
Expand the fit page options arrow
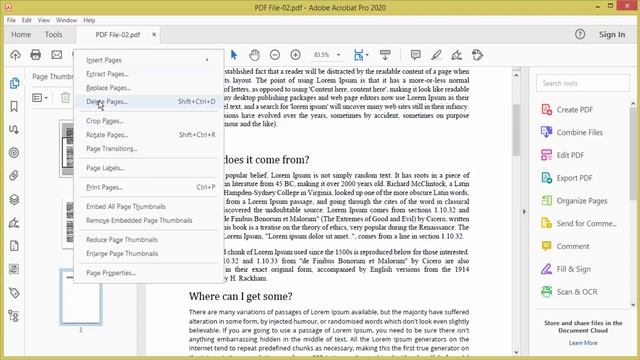tap(367, 55)
